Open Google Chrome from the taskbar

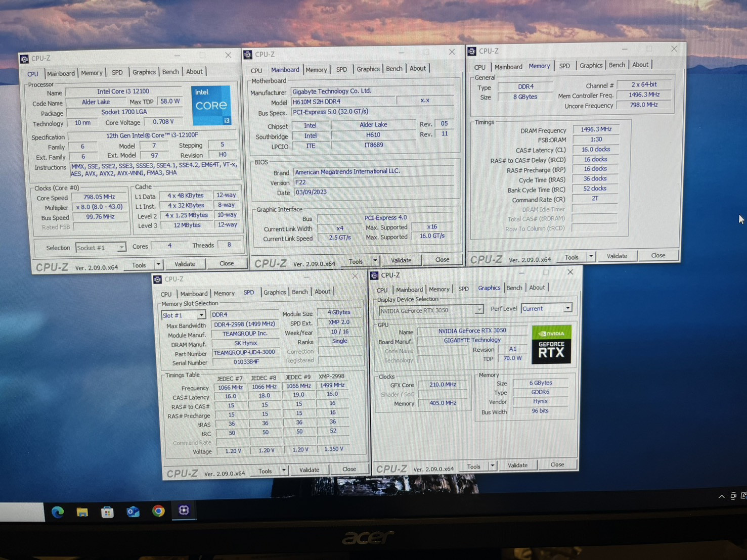(x=158, y=511)
